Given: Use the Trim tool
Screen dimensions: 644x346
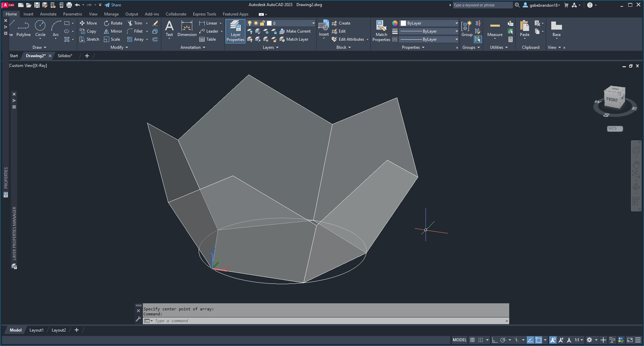Looking at the screenshot, I should (x=135, y=23).
